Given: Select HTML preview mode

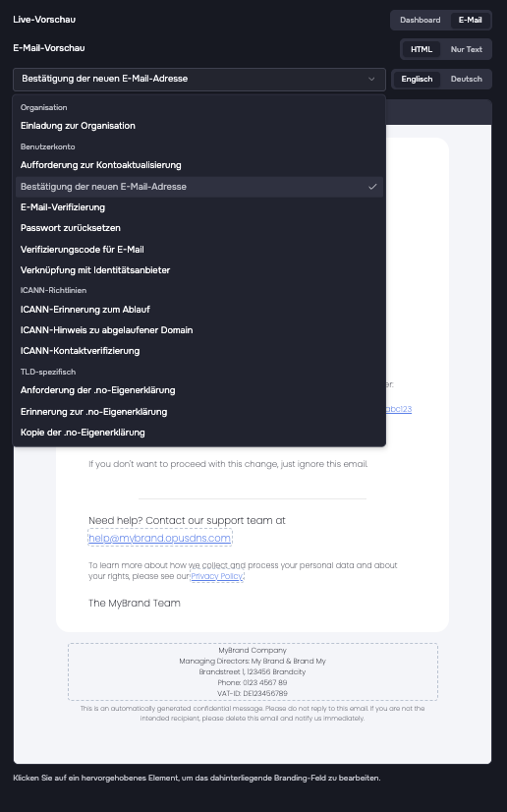Looking at the screenshot, I should (x=422, y=50).
